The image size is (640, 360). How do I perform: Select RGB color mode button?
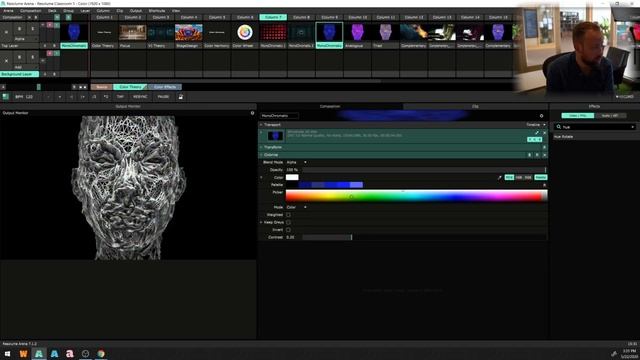(x=509, y=178)
